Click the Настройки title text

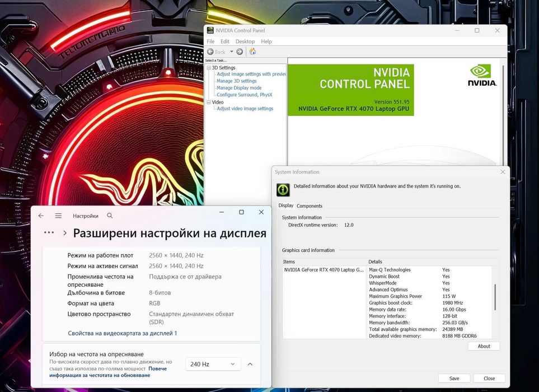pyautogui.click(x=86, y=216)
